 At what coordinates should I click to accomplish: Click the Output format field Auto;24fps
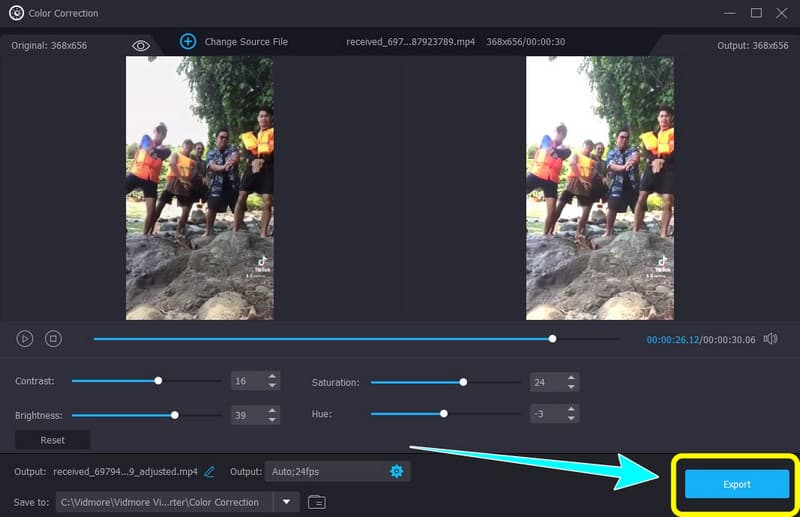tap(326, 471)
